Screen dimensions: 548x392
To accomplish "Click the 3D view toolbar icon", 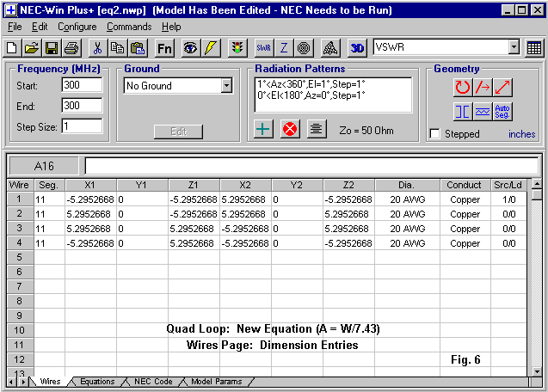I will [x=358, y=48].
